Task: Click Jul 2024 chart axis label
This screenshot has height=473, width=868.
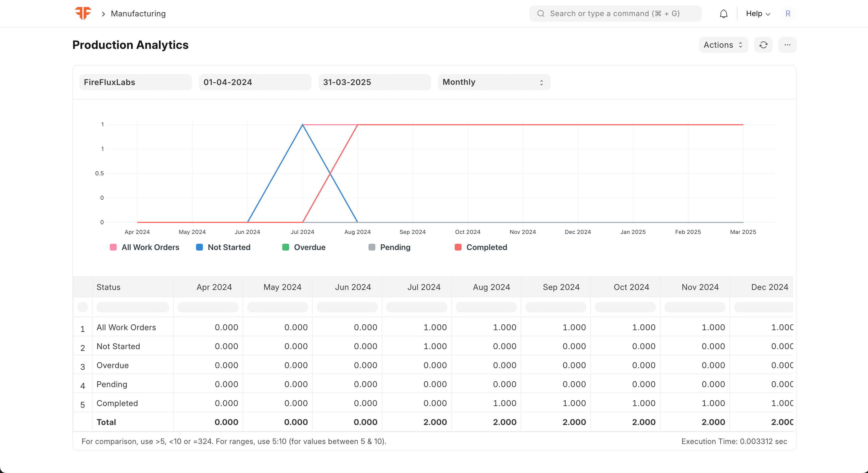Action: coord(302,232)
